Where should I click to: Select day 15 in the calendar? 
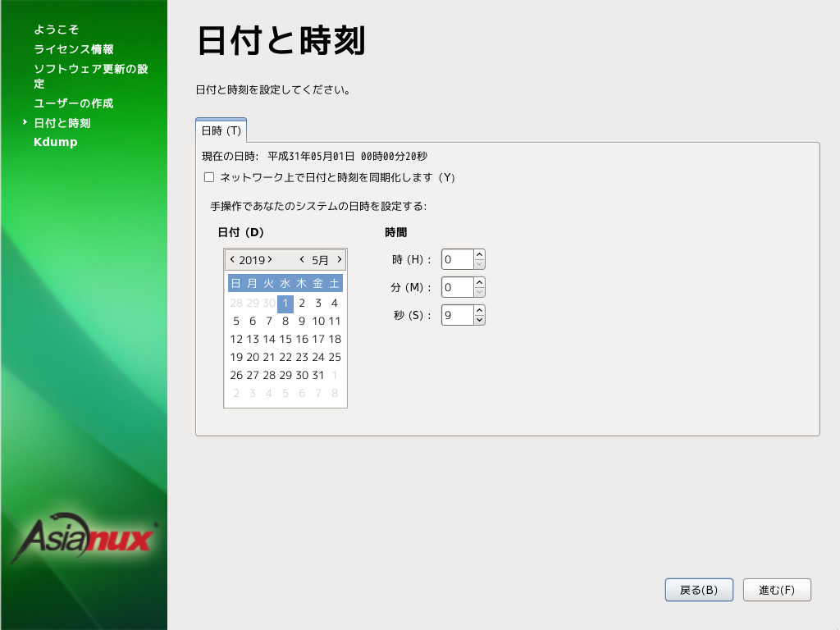(x=285, y=339)
